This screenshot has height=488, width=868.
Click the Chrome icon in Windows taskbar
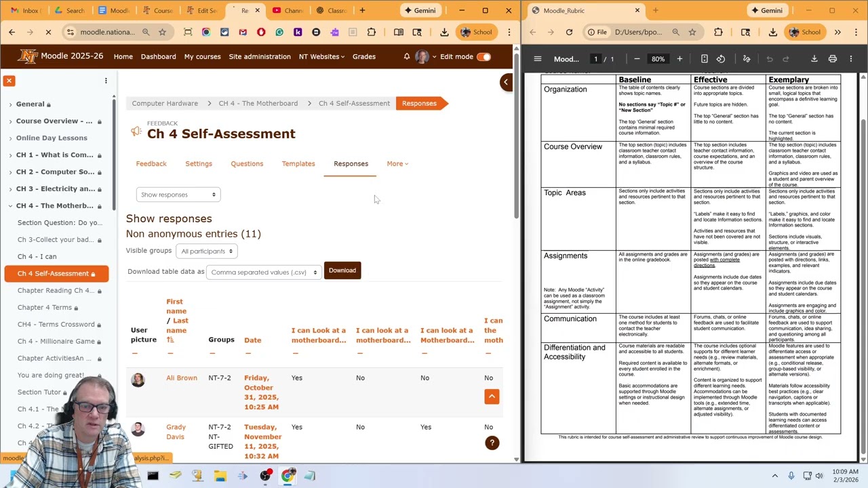click(288, 476)
